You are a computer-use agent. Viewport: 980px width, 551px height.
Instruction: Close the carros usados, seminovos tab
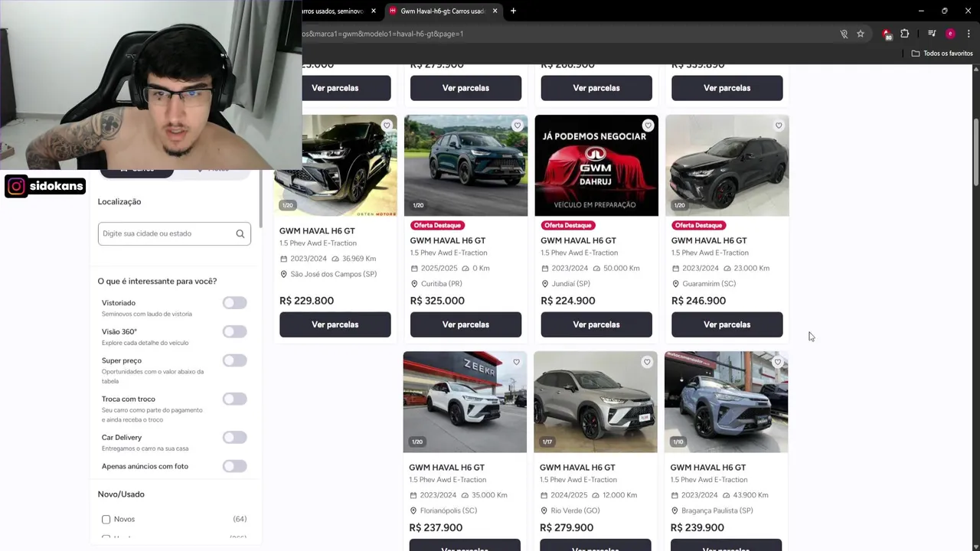tap(374, 11)
